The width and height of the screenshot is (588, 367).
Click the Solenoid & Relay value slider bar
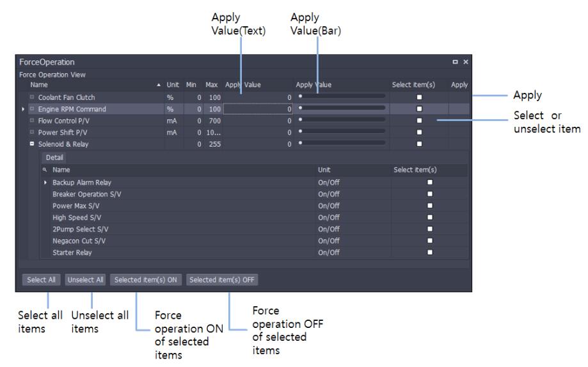tap(342, 143)
